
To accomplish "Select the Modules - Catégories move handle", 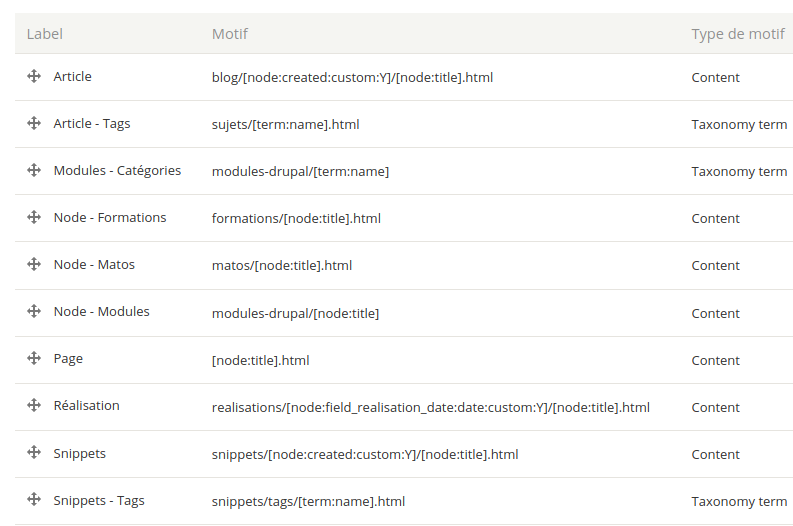I will point(34,171).
